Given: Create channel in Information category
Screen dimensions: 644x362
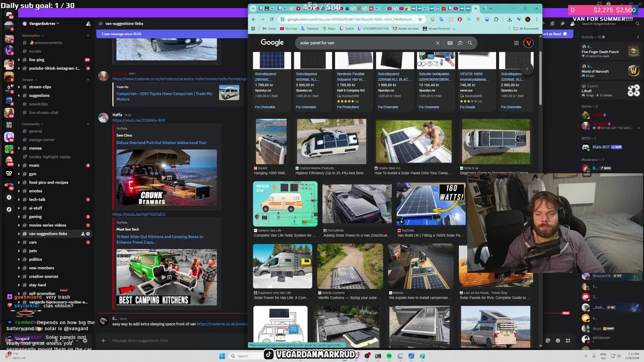Looking at the screenshot, I should (88, 36).
